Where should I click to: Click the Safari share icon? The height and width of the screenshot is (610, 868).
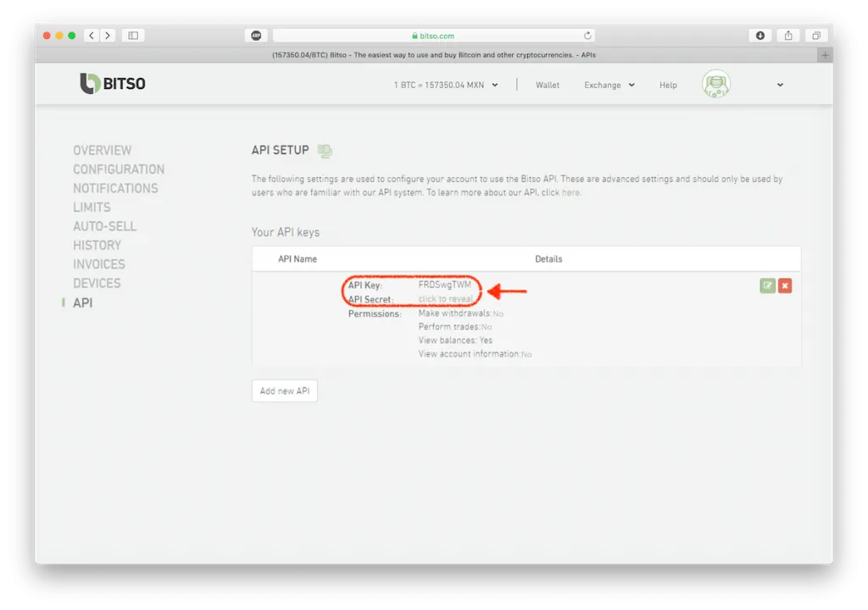788,36
